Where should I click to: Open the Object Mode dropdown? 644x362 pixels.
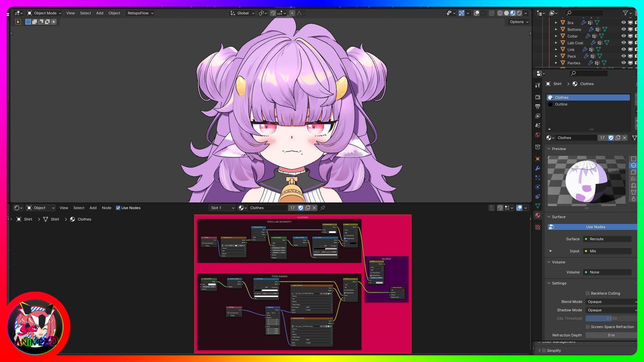44,13
